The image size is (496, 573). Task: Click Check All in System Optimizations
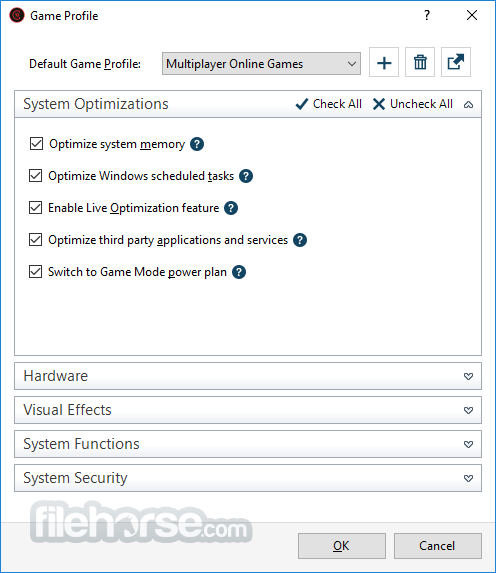click(329, 104)
